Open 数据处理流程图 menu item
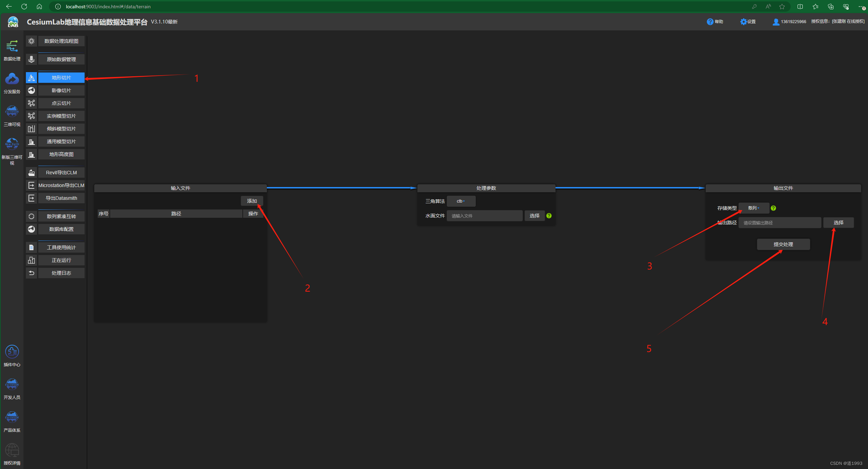Image resolution: width=868 pixels, height=469 pixels. coord(61,41)
